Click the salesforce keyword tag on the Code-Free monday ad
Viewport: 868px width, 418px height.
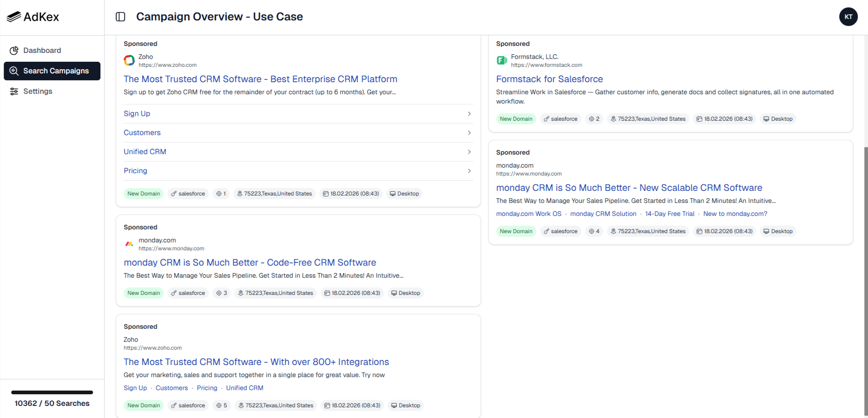click(x=188, y=293)
